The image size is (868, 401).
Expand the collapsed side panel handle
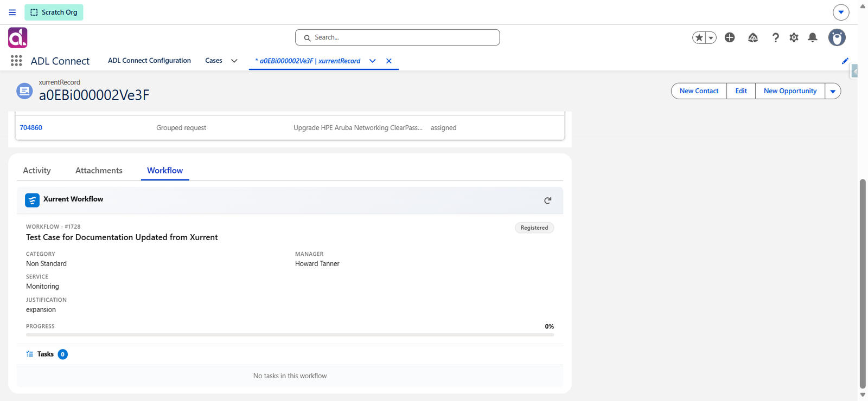point(854,71)
